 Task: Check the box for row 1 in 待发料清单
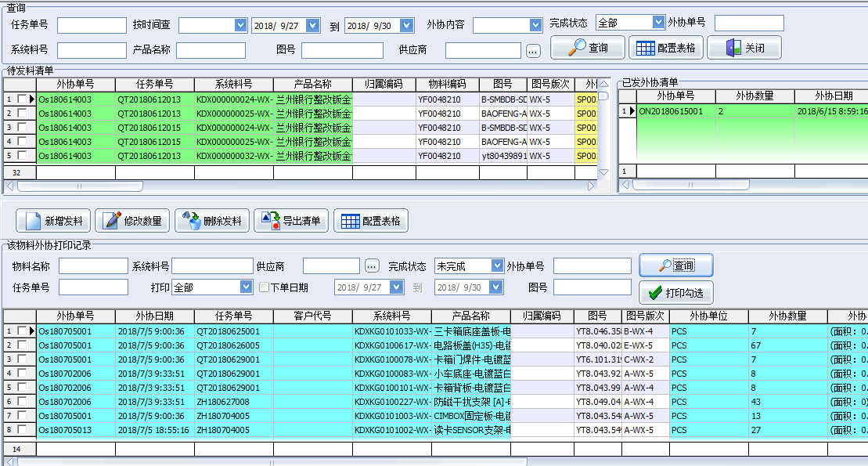point(21,99)
